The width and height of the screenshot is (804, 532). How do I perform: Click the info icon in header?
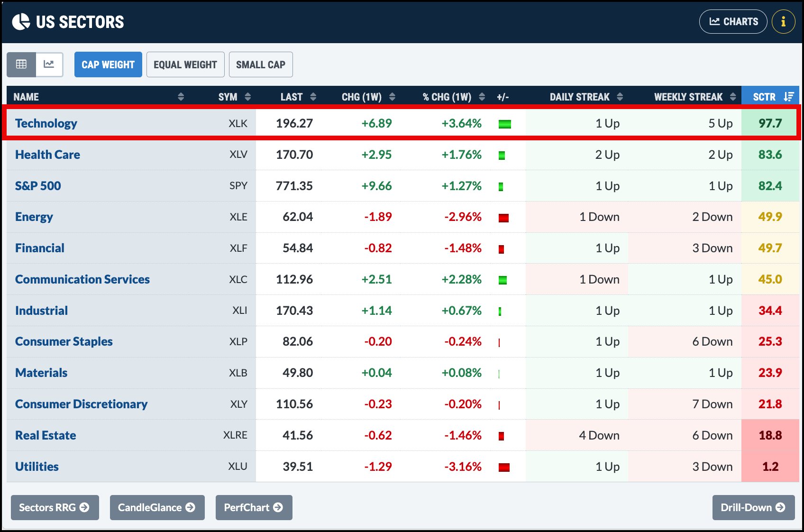(x=783, y=22)
